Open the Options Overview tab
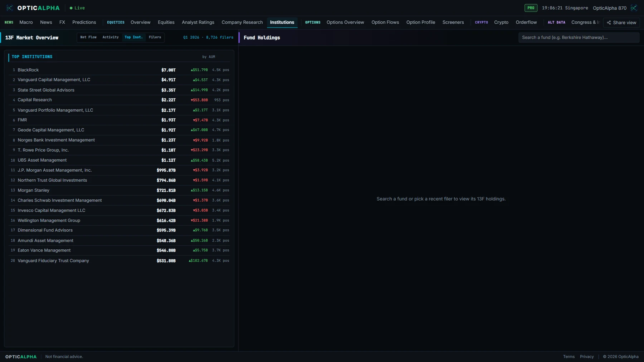 click(x=345, y=22)
